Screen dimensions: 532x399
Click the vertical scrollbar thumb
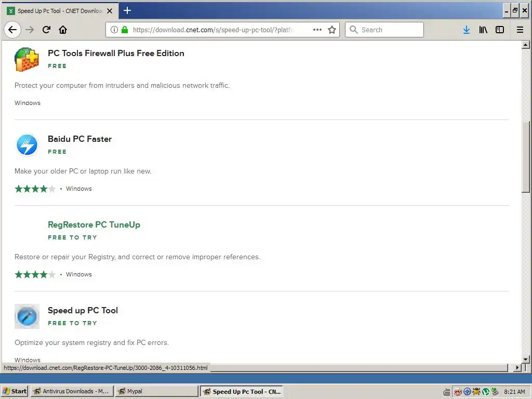point(526,157)
